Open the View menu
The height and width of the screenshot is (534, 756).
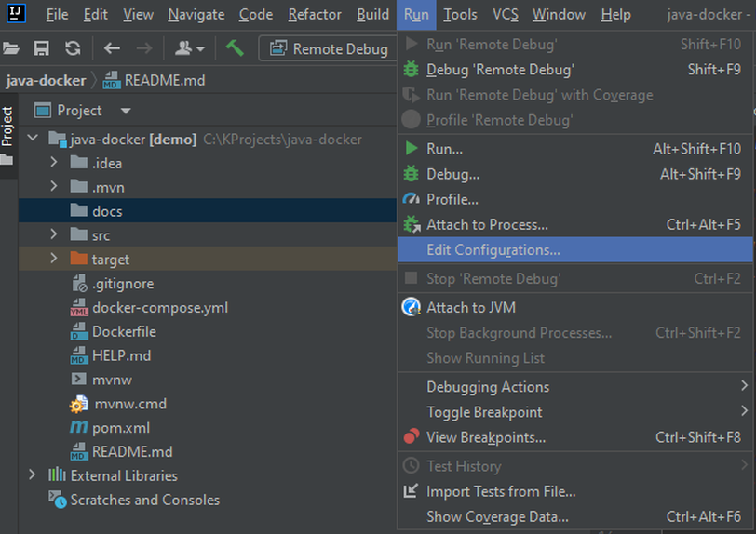[x=138, y=15]
